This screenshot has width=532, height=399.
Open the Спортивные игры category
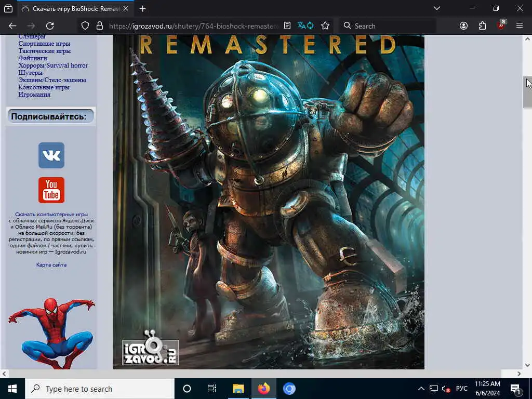click(45, 44)
